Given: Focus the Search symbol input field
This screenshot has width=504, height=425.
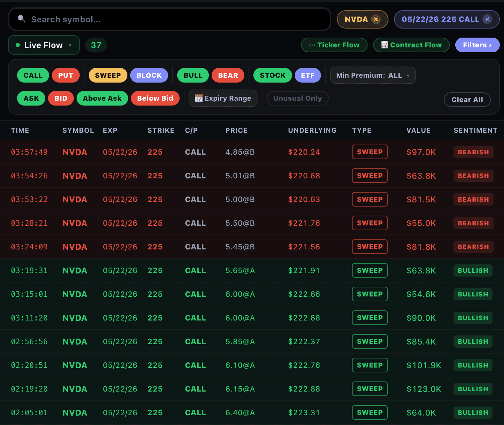Looking at the screenshot, I should (170, 19).
